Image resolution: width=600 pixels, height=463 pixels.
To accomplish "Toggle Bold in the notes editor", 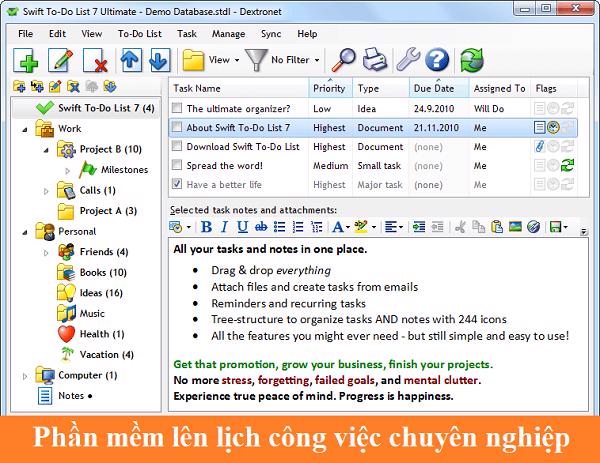I will (x=206, y=227).
